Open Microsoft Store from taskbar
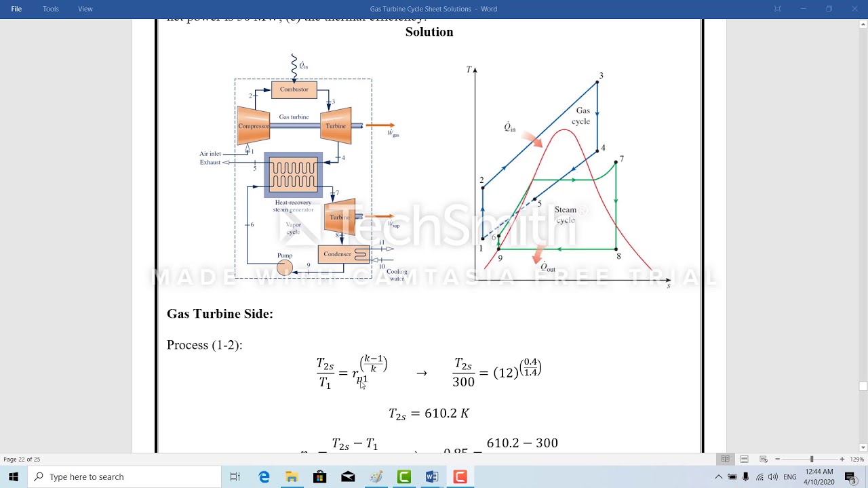This screenshot has width=868, height=488. [319, 476]
